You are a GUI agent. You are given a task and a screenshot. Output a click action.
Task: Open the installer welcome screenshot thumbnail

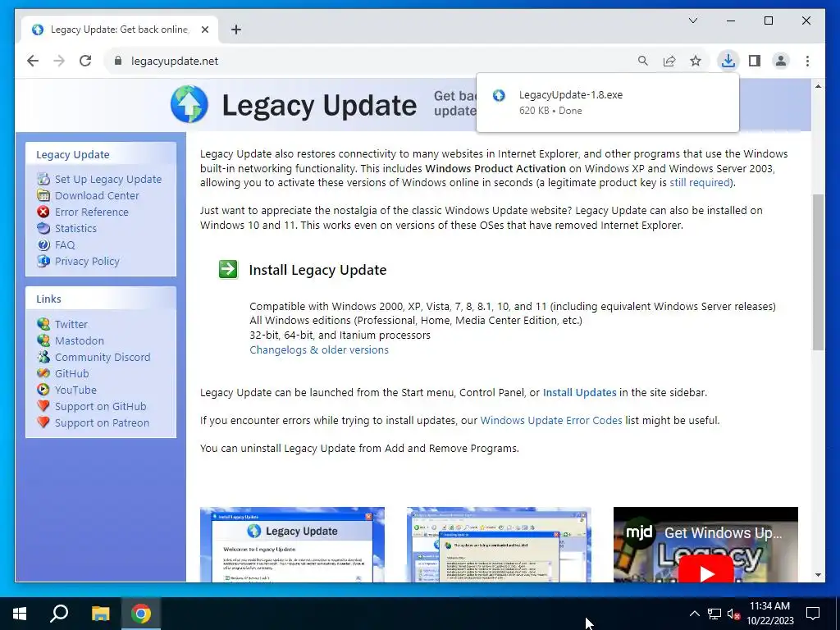tap(293, 545)
